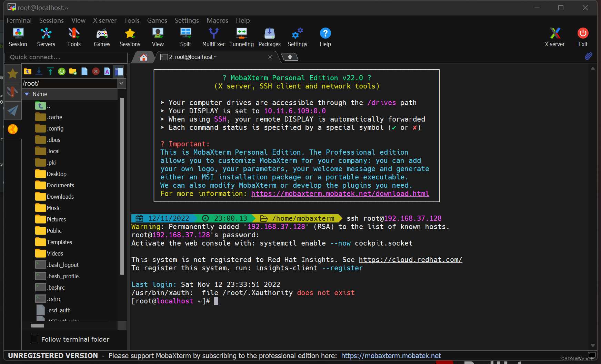Open the Packages manager icon
This screenshot has width=601, height=364.
269,37
